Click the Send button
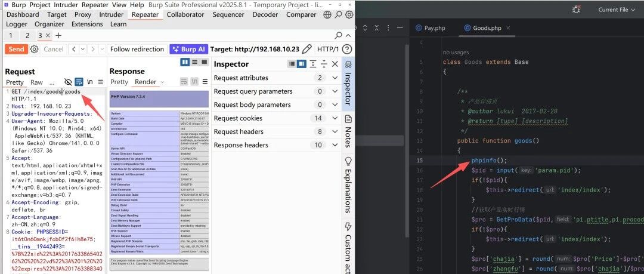 tap(17, 50)
